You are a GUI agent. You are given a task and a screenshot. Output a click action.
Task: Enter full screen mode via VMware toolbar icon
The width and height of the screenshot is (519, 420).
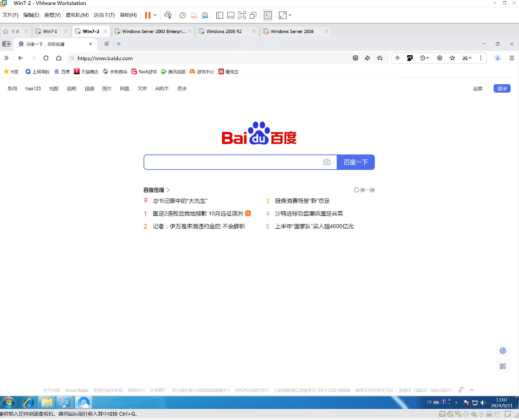click(x=242, y=15)
